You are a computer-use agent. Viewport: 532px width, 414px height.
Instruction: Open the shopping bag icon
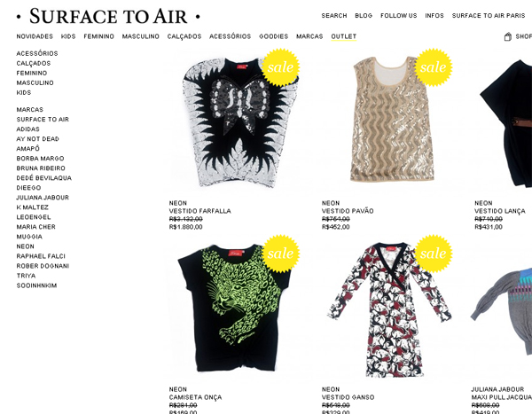coord(507,36)
